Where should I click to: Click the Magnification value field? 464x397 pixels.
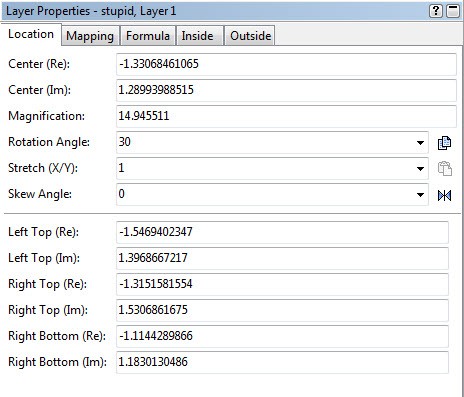click(286, 116)
